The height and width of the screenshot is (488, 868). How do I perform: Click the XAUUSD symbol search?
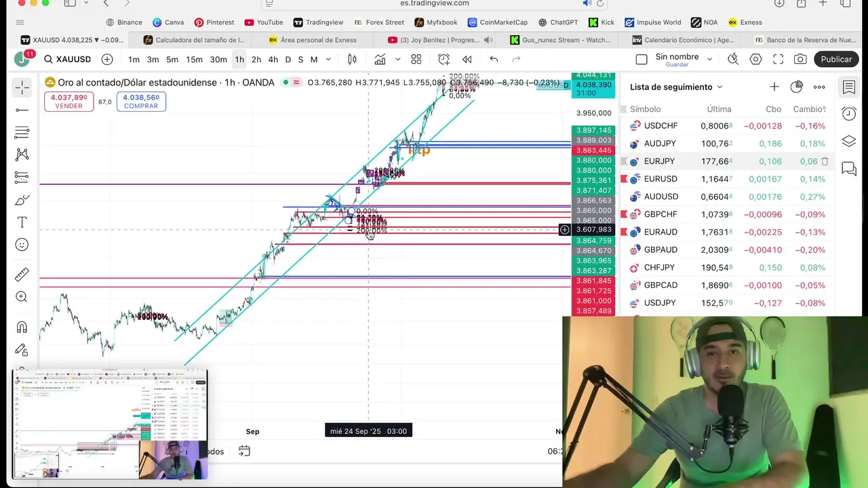tap(67, 60)
